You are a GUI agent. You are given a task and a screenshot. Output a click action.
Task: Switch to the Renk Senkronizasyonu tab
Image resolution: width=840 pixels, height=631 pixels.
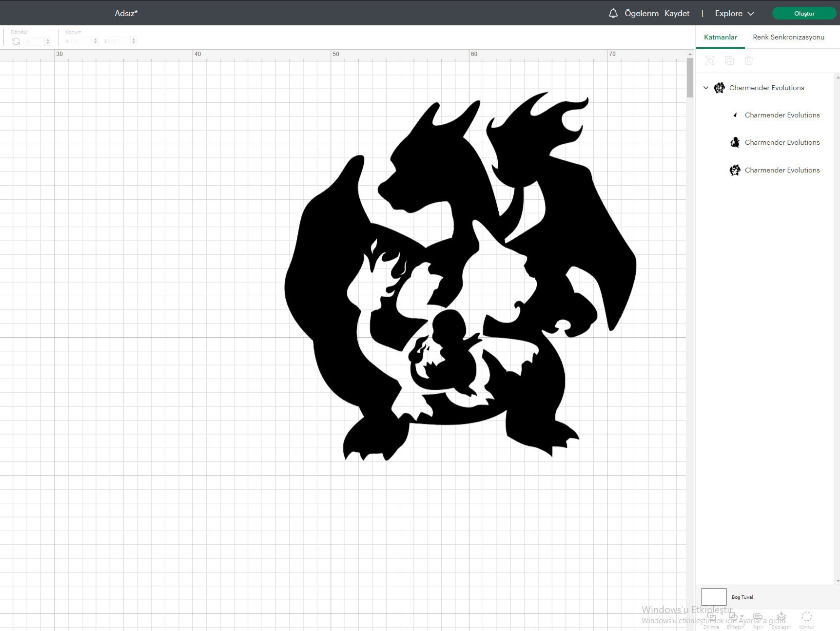click(788, 37)
